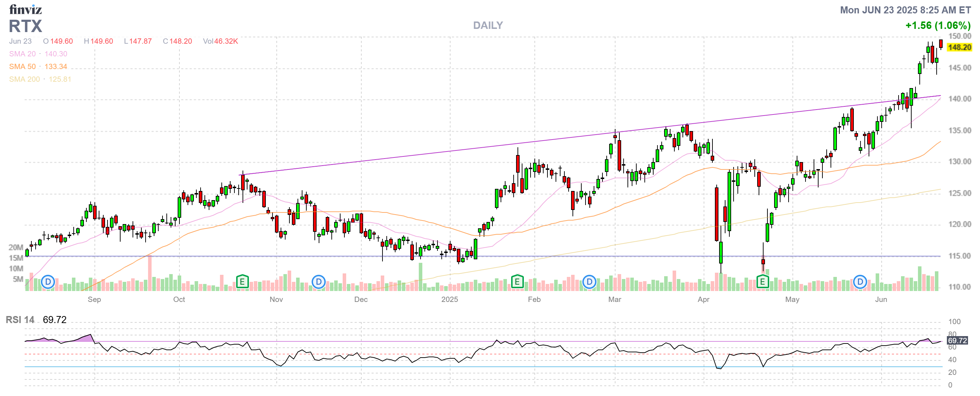Viewport: 980px width, 396px height.
Task: Click the earnings E marker in late January
Action: coord(517,282)
